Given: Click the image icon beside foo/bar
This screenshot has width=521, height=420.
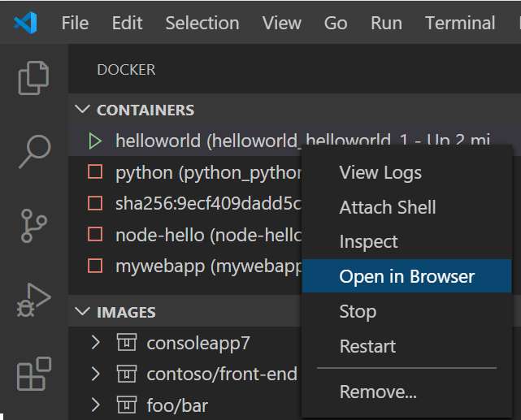Looking at the screenshot, I should 127,405.
